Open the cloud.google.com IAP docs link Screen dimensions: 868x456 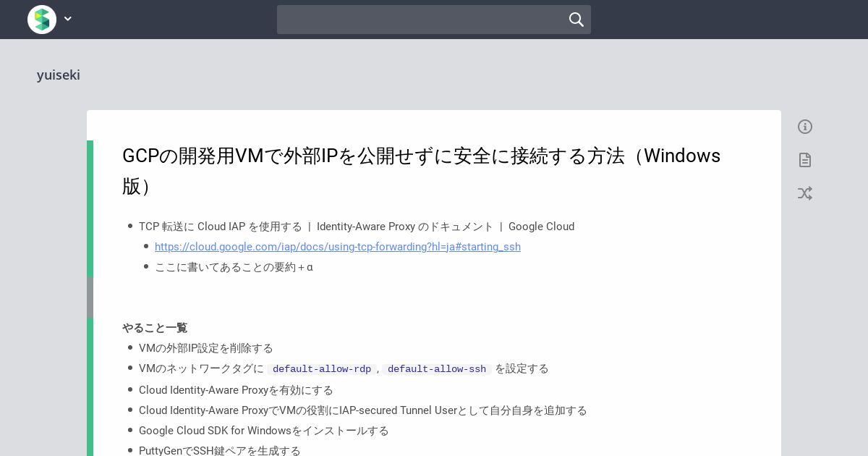[x=338, y=247]
